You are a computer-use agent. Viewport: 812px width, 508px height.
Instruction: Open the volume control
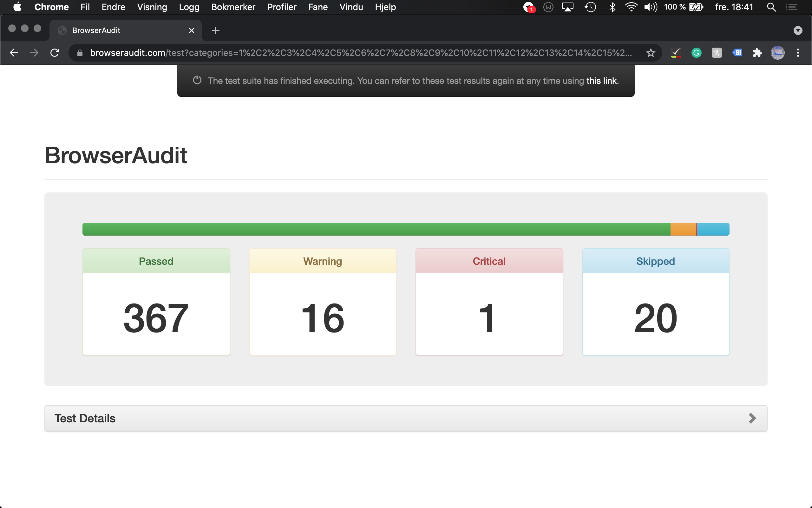point(651,7)
